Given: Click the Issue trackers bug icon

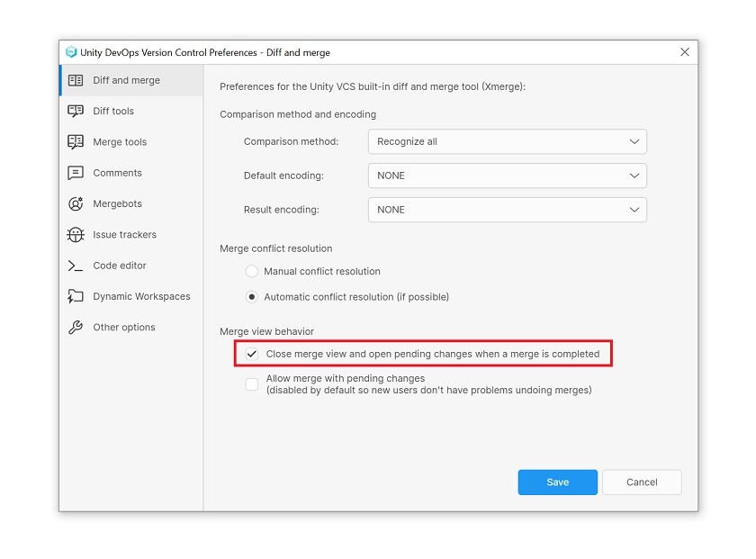Looking at the screenshot, I should (76, 235).
